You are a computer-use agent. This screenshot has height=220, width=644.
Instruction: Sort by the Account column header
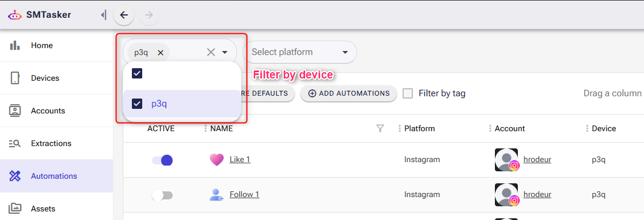pos(510,128)
